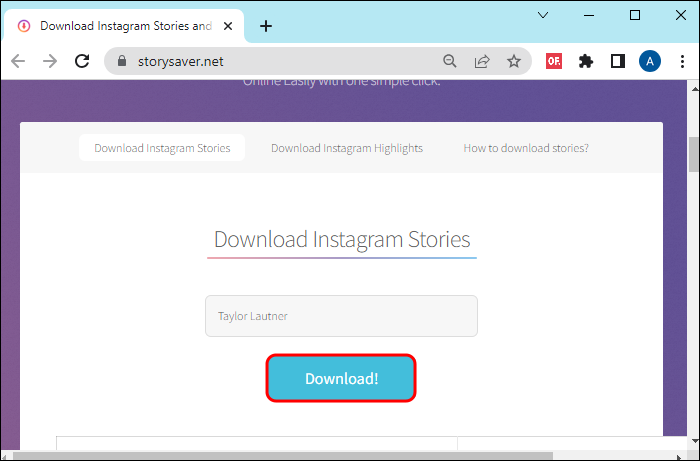Click the Download! button
This screenshot has height=461, width=700.
click(x=341, y=378)
